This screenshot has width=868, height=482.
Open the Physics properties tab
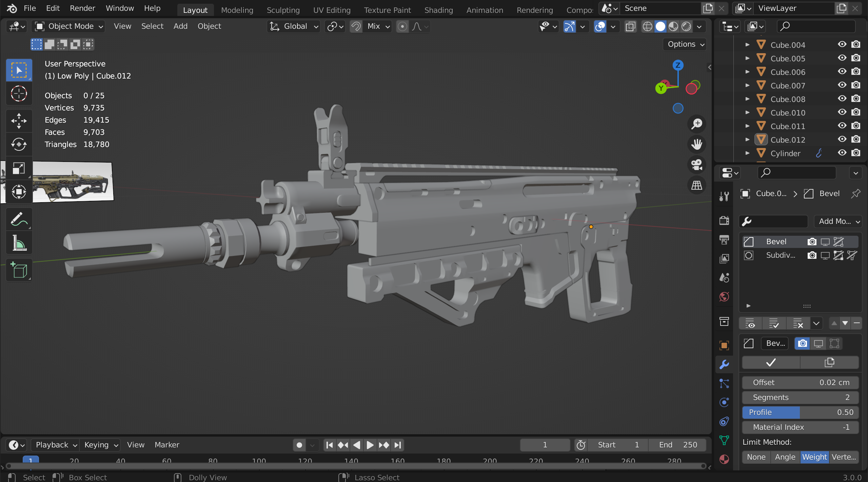click(724, 402)
